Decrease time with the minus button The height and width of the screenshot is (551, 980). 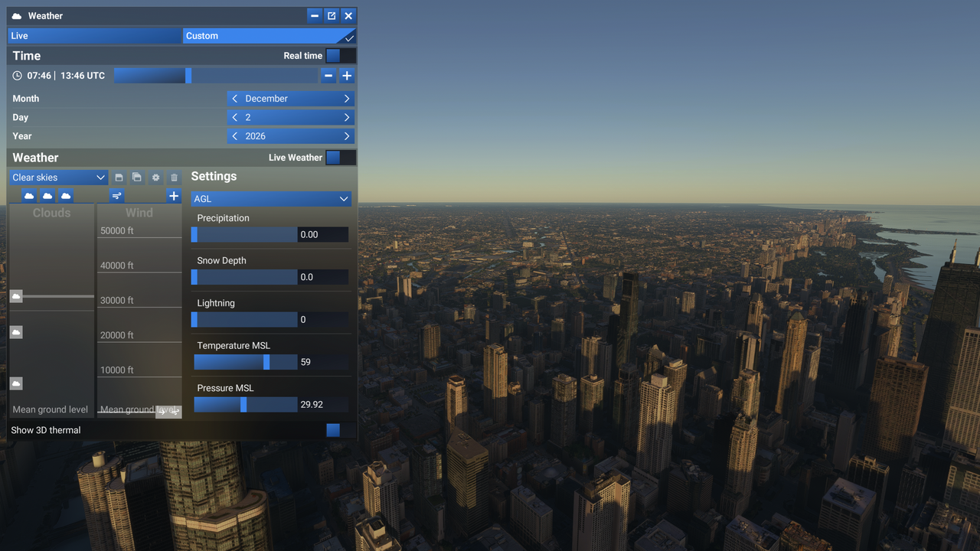pos(328,76)
